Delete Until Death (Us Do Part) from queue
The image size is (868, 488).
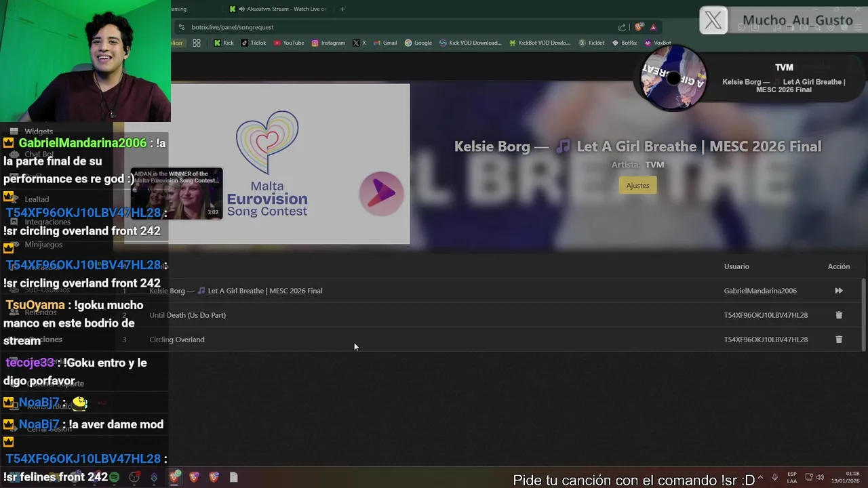click(839, 315)
